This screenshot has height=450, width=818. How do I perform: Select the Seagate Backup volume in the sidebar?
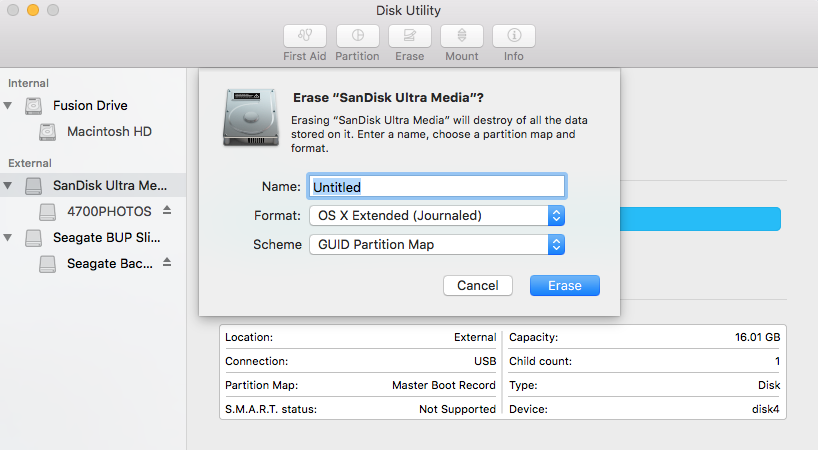(x=109, y=263)
